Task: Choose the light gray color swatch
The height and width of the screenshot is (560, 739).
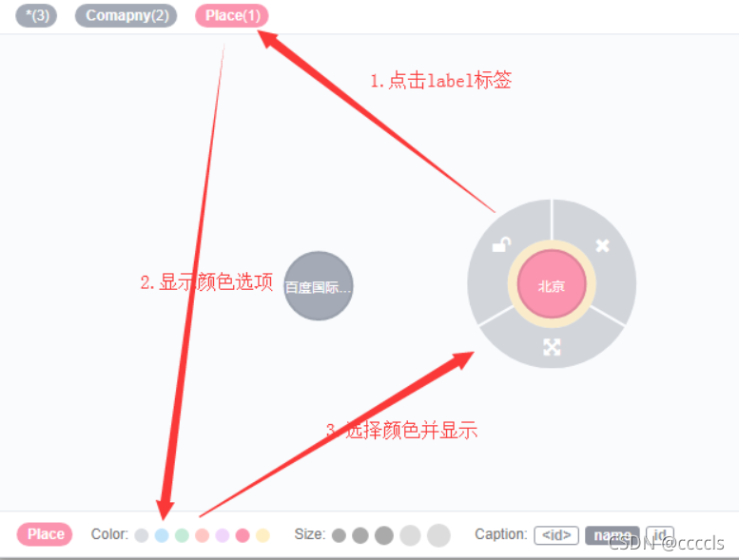Action: click(x=142, y=535)
